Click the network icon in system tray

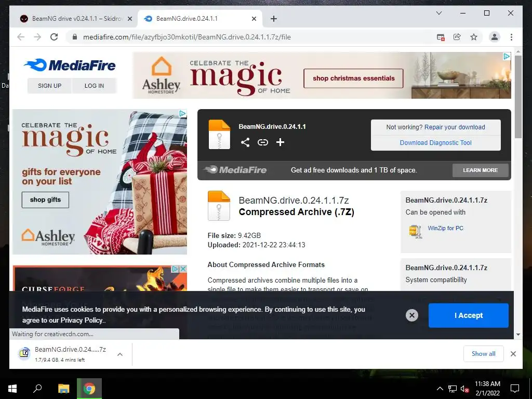[x=453, y=389]
